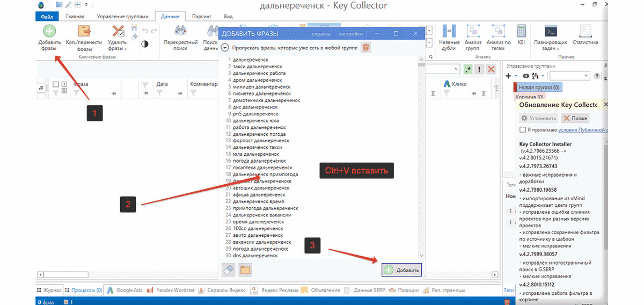Click the red X clear filter button

pyautogui.click(x=491, y=69)
